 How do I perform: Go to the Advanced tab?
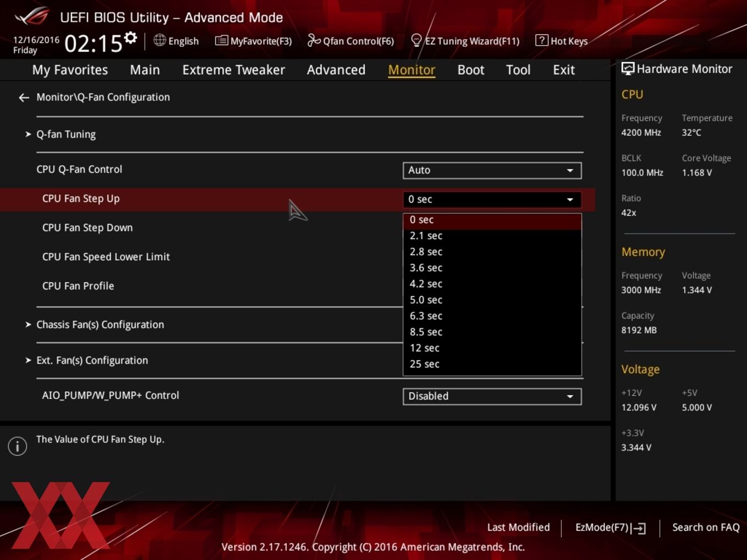tap(336, 70)
